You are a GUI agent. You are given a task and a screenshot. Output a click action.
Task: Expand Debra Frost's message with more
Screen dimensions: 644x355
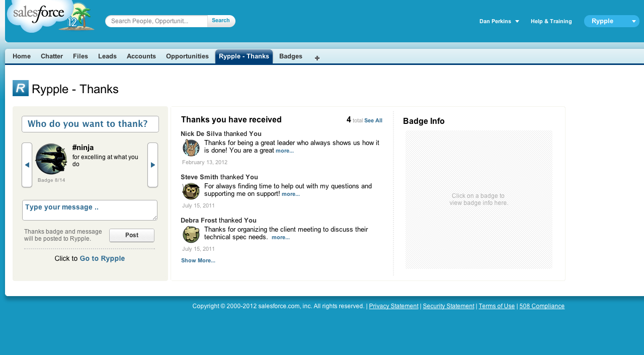coord(281,237)
